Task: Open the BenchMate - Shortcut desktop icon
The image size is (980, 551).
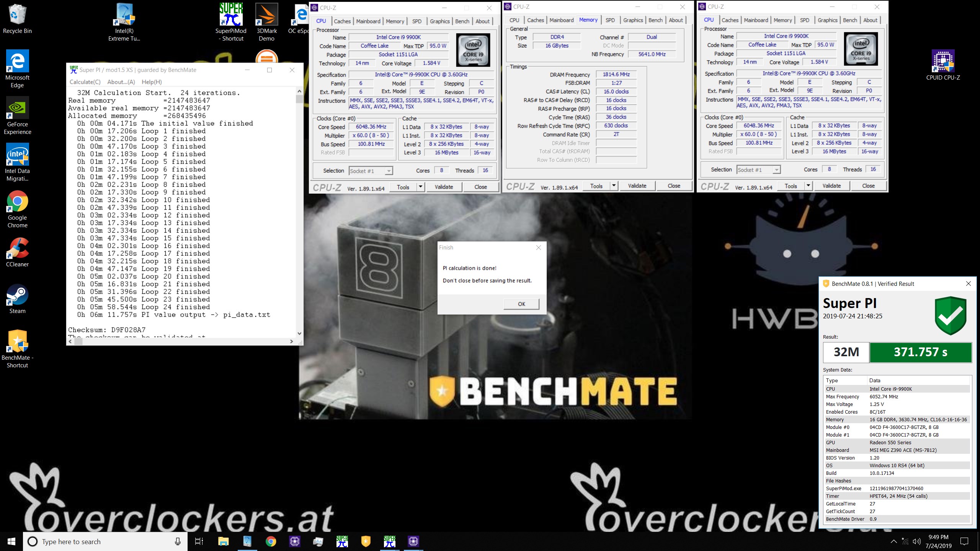Action: pyautogui.click(x=17, y=349)
